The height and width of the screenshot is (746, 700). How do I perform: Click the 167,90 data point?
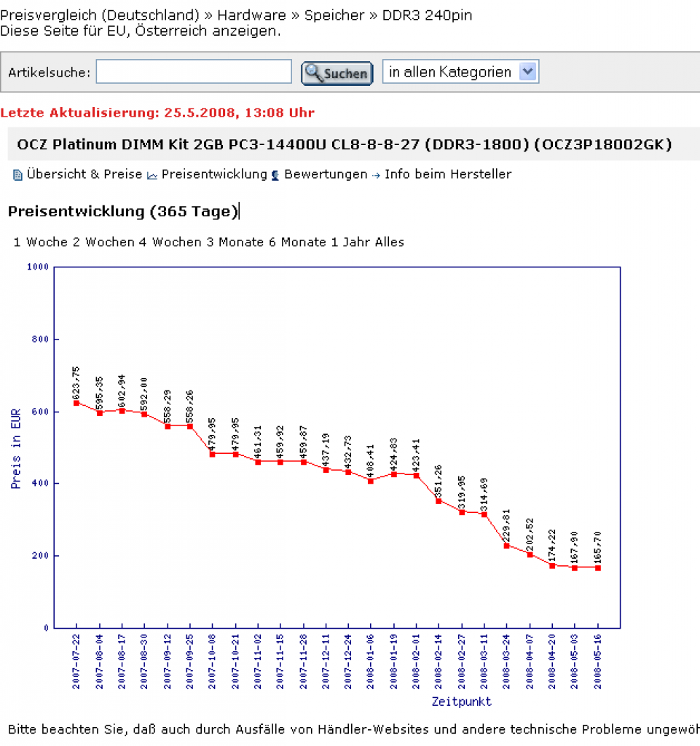tap(575, 568)
